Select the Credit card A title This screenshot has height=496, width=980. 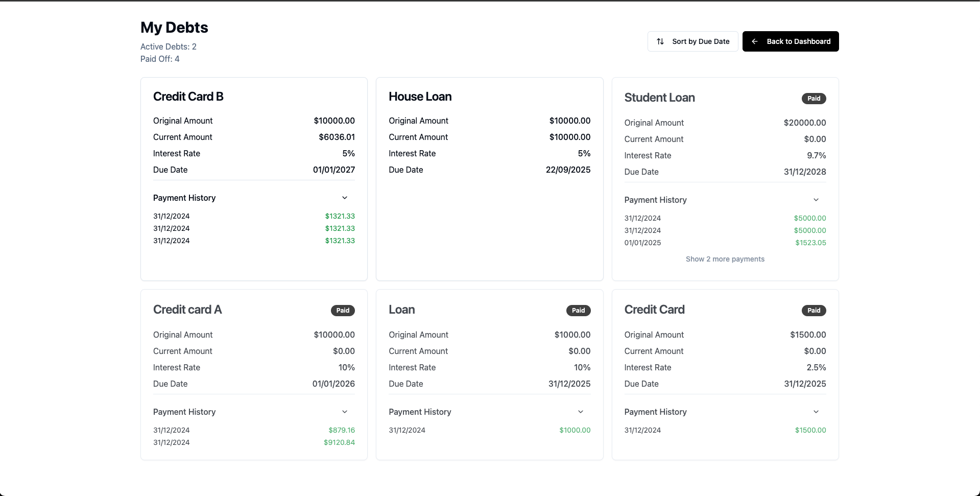[x=187, y=310]
